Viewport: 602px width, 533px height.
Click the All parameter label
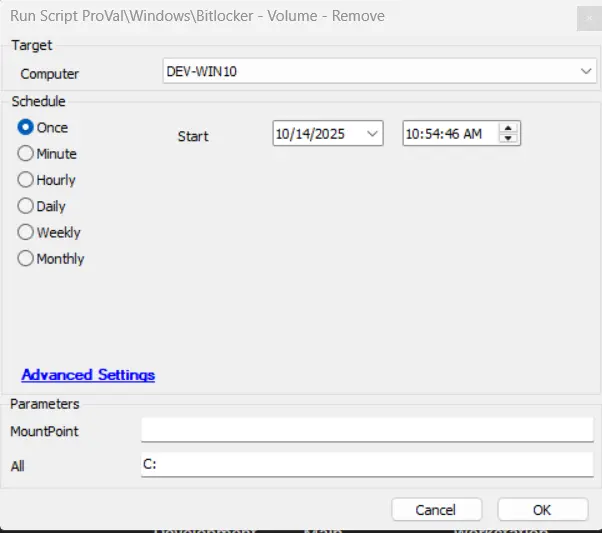(18, 466)
